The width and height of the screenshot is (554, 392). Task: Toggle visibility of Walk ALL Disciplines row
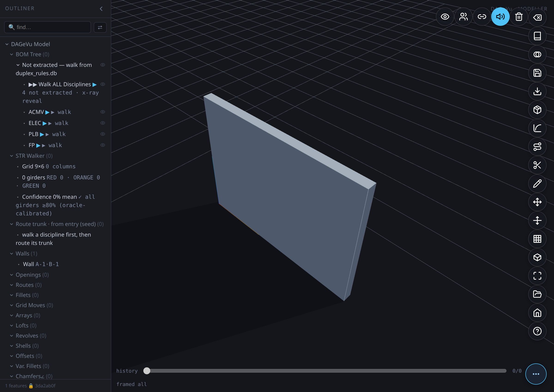pos(103,84)
